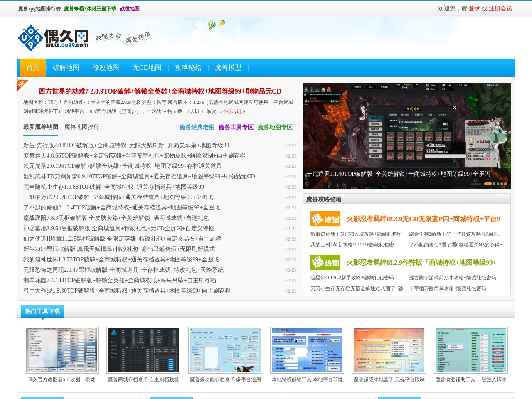Screen dimensions: 532x399
Task: Open 西方世界的劫难7 2.0.9TOP headline
Action: pos(160,91)
